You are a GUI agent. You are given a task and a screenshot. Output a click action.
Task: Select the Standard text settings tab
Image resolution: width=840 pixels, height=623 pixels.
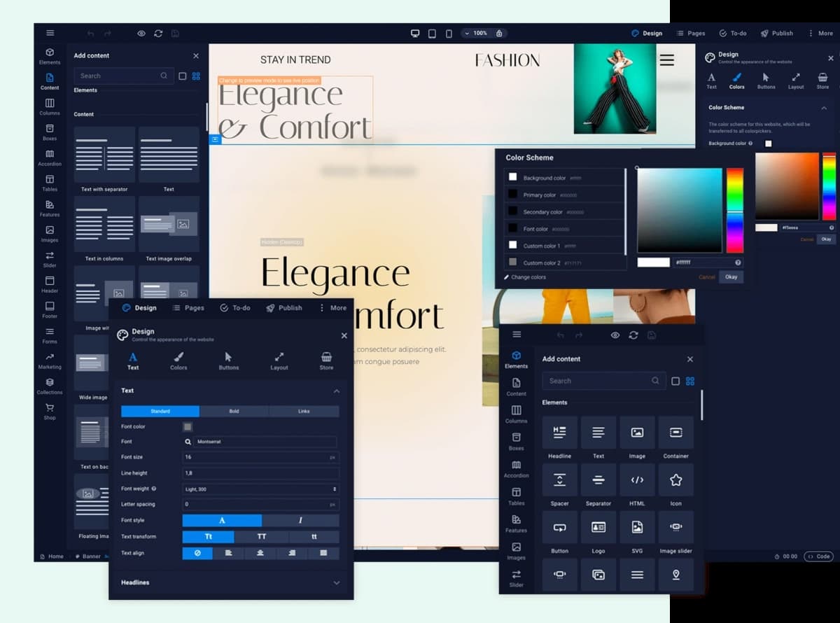click(160, 411)
